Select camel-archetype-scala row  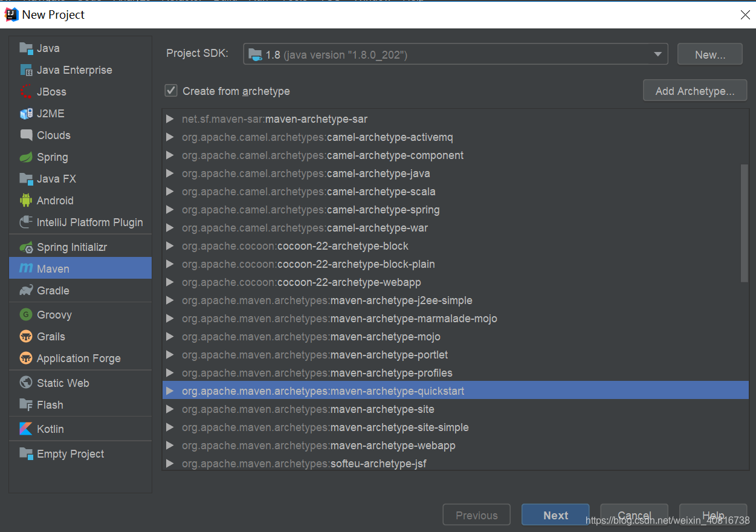point(456,192)
